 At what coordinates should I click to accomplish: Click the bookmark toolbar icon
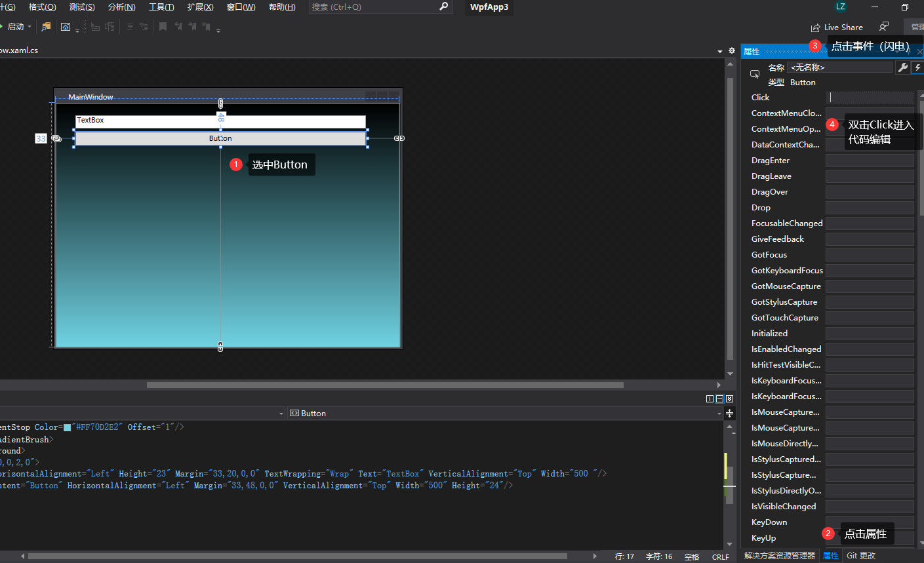tap(163, 27)
